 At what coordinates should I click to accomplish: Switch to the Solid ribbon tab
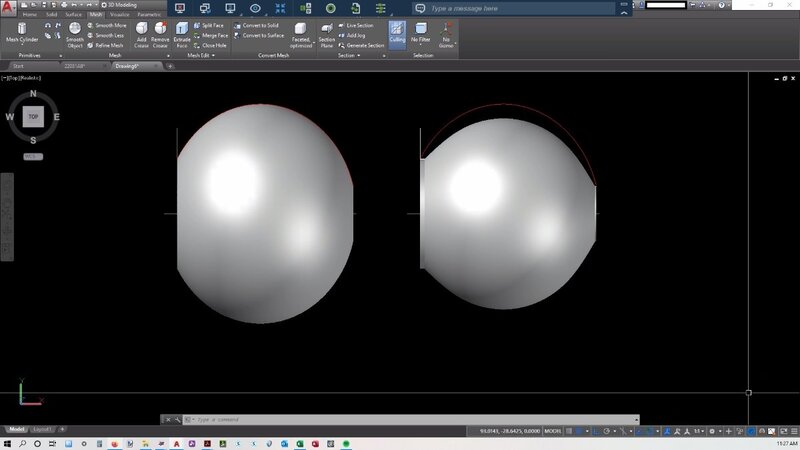coord(51,15)
